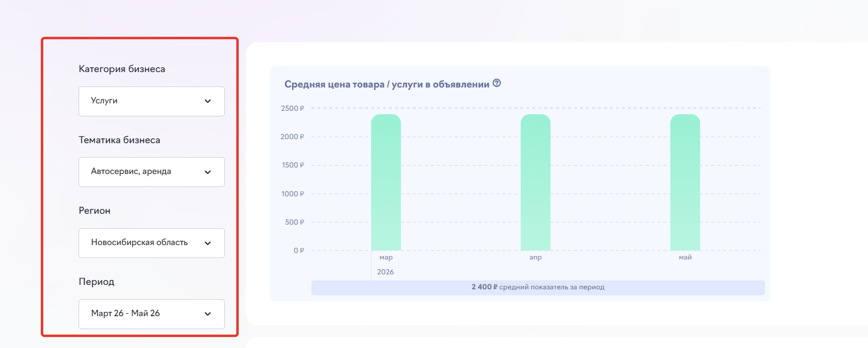Click the 500 ₽ axis value

coord(294,222)
